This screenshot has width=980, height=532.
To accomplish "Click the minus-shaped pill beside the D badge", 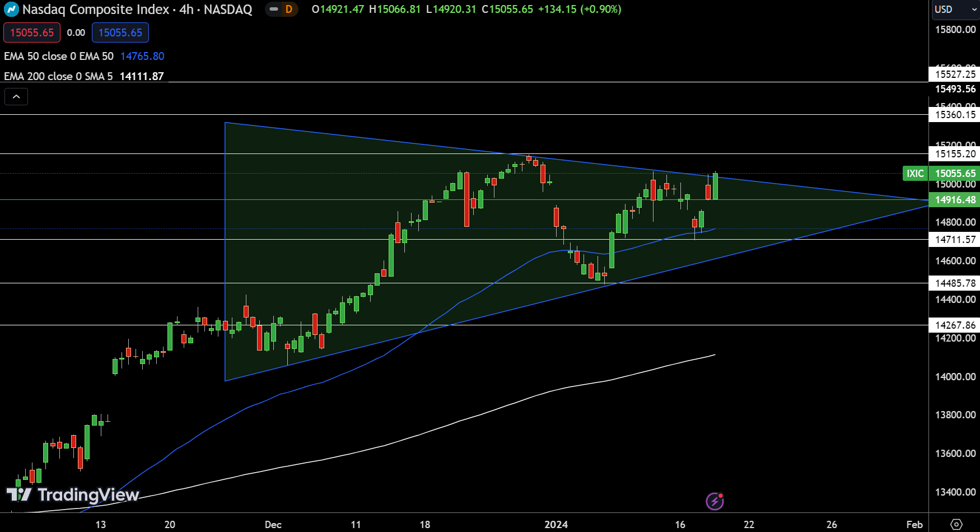I will (x=273, y=10).
